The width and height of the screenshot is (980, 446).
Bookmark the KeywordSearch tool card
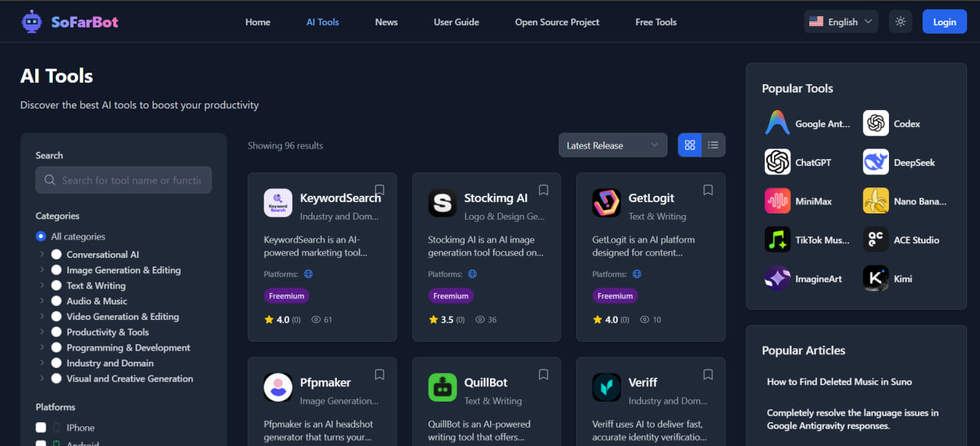coord(379,190)
